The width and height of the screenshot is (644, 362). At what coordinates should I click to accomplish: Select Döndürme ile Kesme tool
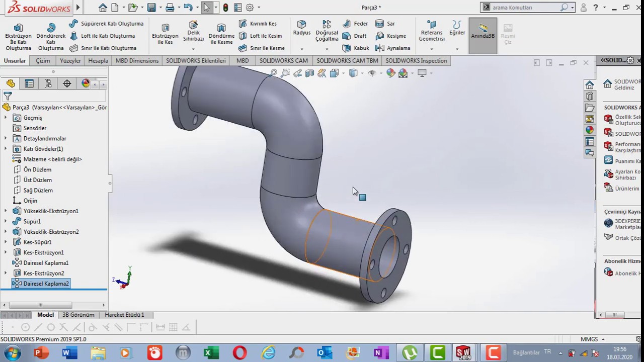click(x=221, y=34)
